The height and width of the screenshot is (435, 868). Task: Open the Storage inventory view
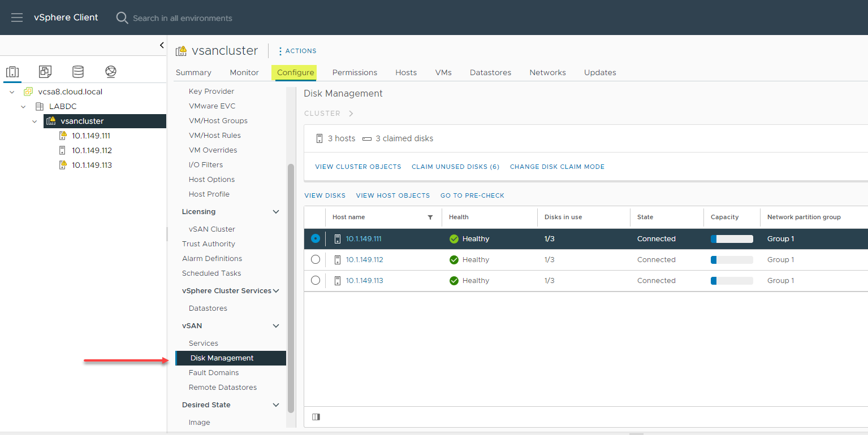click(x=77, y=71)
